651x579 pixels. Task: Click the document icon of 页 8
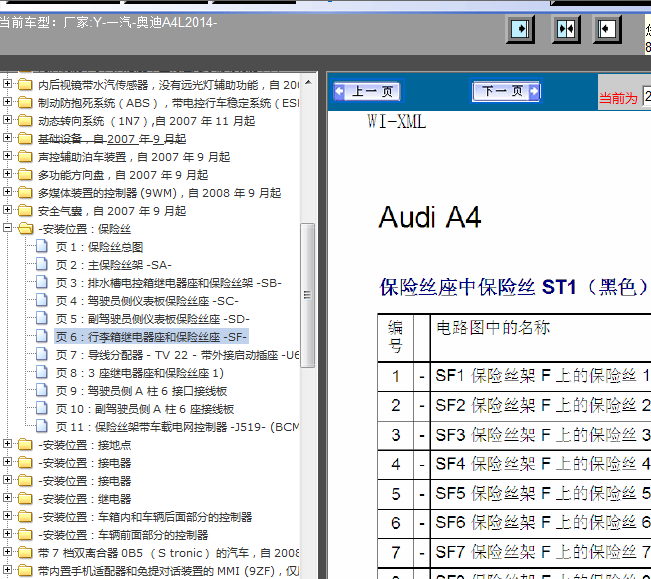(x=42, y=372)
